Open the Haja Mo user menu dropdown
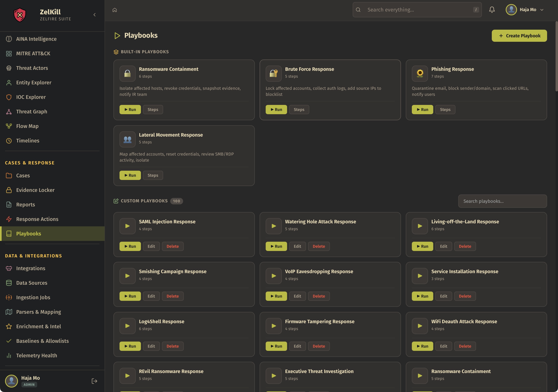The image size is (558, 392). coord(525,10)
